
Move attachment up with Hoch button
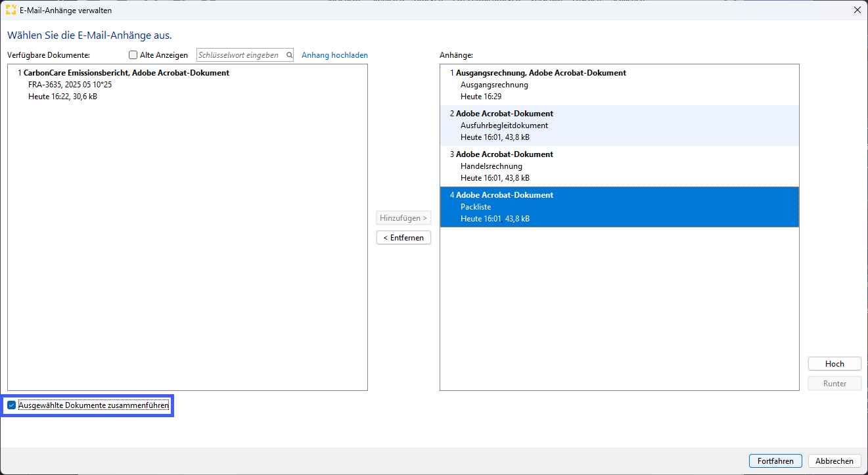[x=834, y=364]
